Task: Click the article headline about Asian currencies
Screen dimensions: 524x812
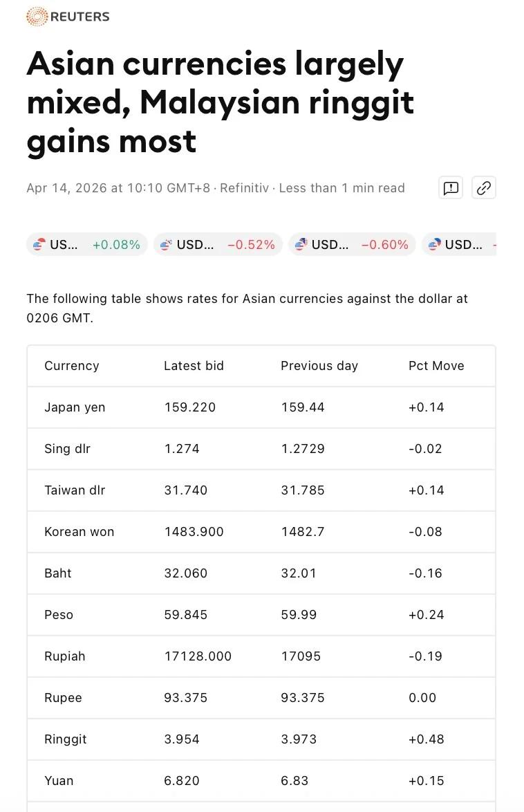Action: [x=220, y=102]
